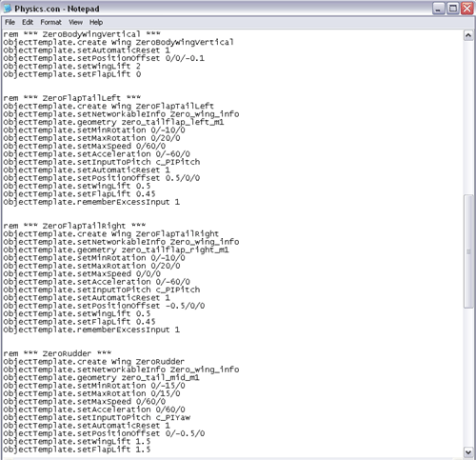The height and width of the screenshot is (460, 476).
Task: Open the View menu
Action: coord(75,22)
